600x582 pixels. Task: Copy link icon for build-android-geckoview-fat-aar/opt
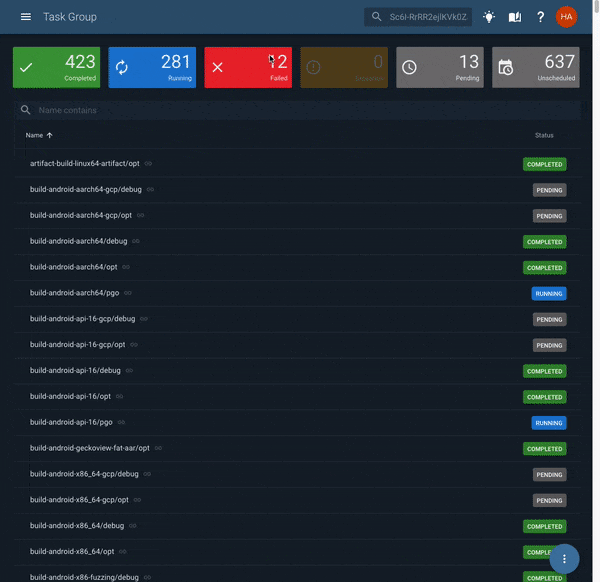[x=158, y=448]
